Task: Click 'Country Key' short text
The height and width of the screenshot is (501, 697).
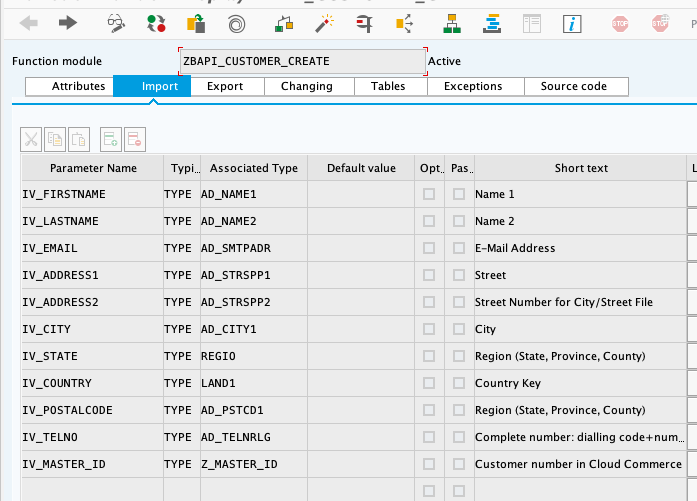Action: click(x=508, y=383)
